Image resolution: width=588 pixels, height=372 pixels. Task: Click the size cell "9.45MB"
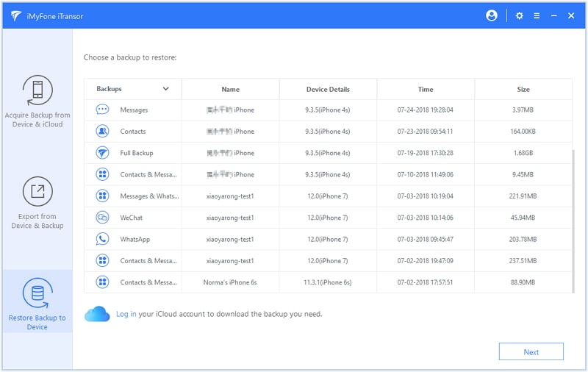pos(523,174)
